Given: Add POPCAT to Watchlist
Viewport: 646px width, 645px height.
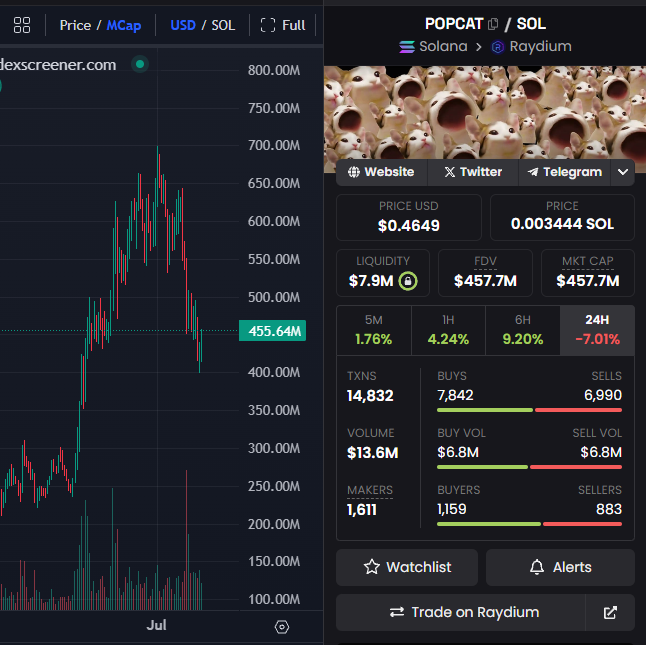Looking at the screenshot, I should (x=407, y=567).
